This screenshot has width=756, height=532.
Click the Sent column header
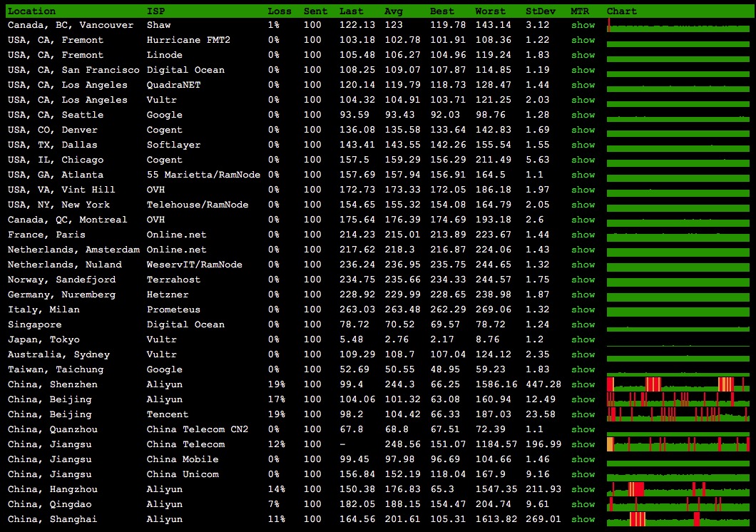tap(315, 11)
